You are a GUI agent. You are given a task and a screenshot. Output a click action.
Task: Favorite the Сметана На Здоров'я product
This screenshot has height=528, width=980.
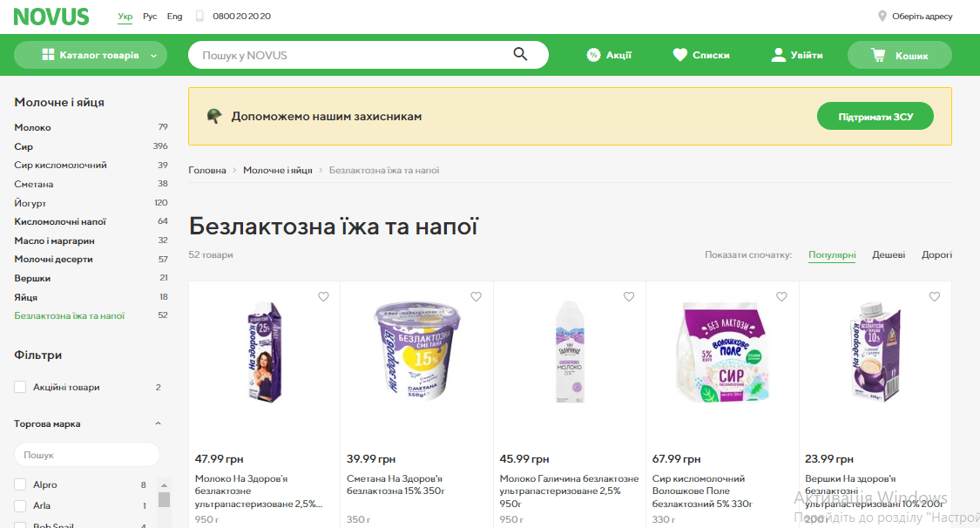click(476, 297)
